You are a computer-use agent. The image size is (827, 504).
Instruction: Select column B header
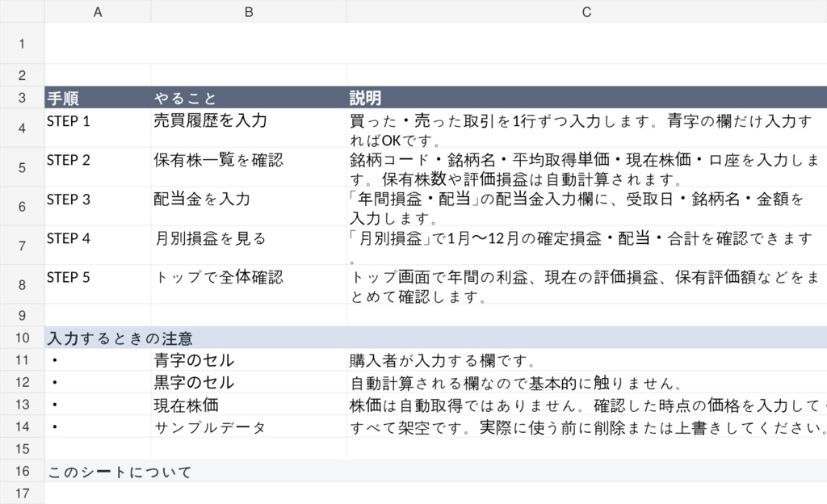coord(249,11)
